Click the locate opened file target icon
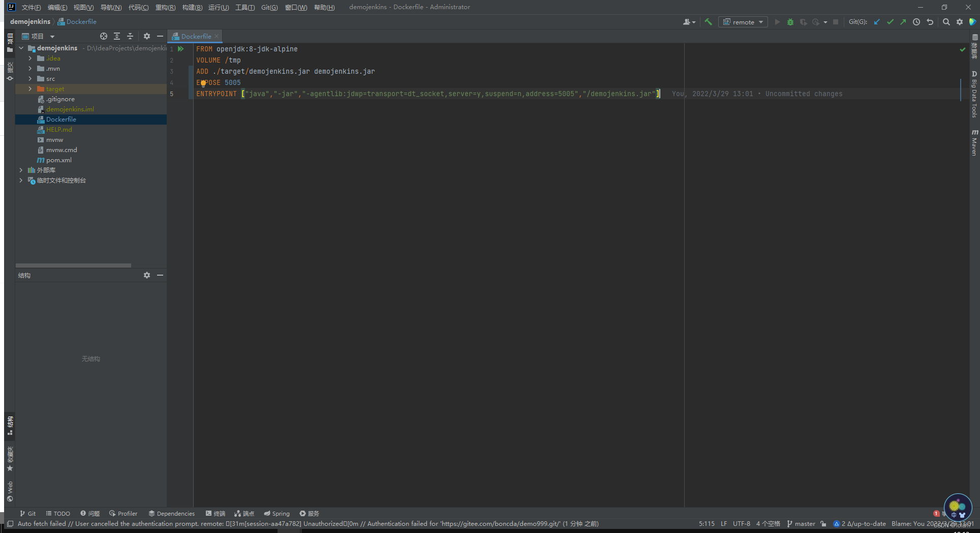Viewport: 980px width, 533px height. coord(104,36)
